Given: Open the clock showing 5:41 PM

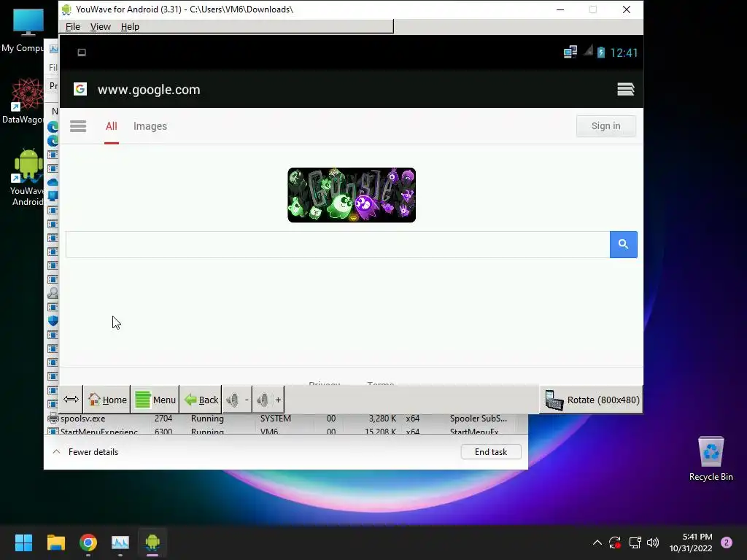Looking at the screenshot, I should point(691,542).
